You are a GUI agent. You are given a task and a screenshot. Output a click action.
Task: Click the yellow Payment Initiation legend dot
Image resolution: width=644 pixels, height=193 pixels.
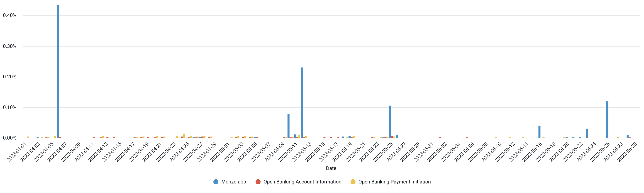click(353, 182)
